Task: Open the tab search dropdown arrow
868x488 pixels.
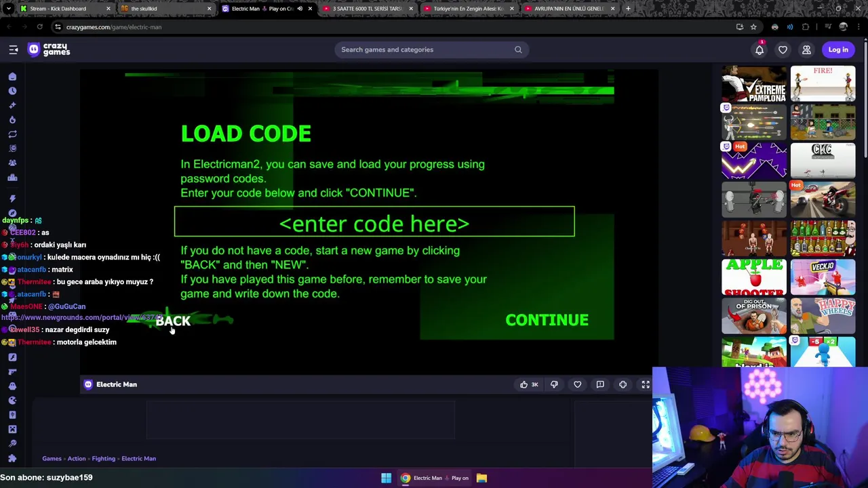Action: (x=8, y=9)
